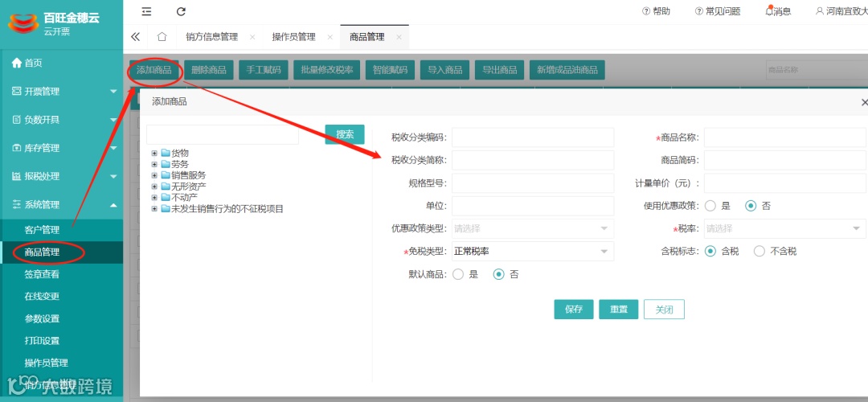Select 含税 for 含税标志
868x402 pixels.
click(x=710, y=252)
